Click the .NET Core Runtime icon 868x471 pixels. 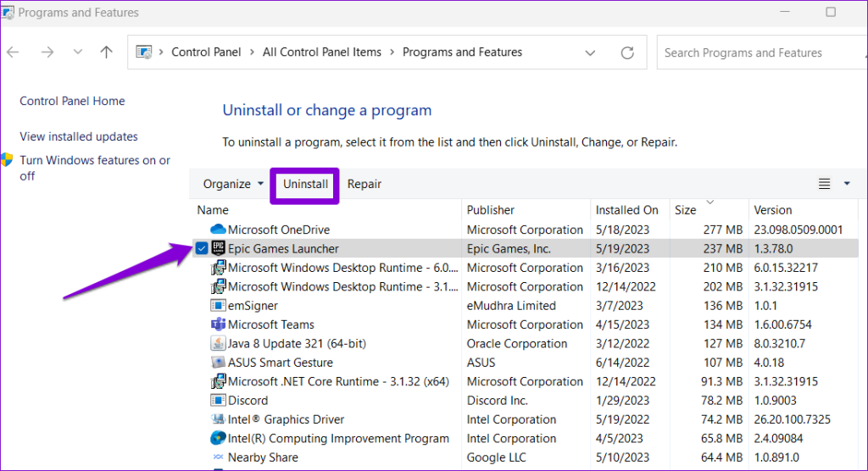coord(218,381)
